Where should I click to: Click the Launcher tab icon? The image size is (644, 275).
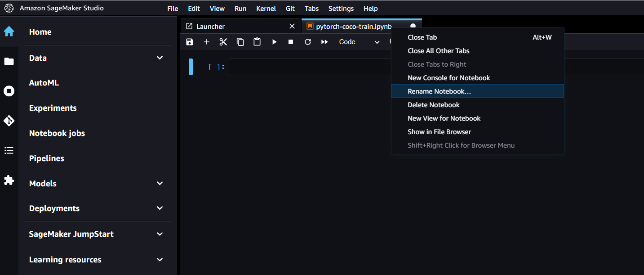coord(189,27)
